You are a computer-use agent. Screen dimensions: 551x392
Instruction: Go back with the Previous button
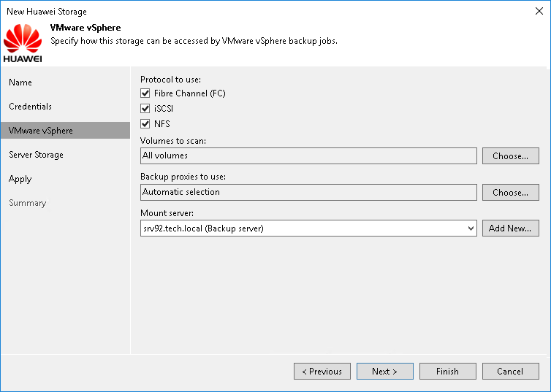pos(322,372)
